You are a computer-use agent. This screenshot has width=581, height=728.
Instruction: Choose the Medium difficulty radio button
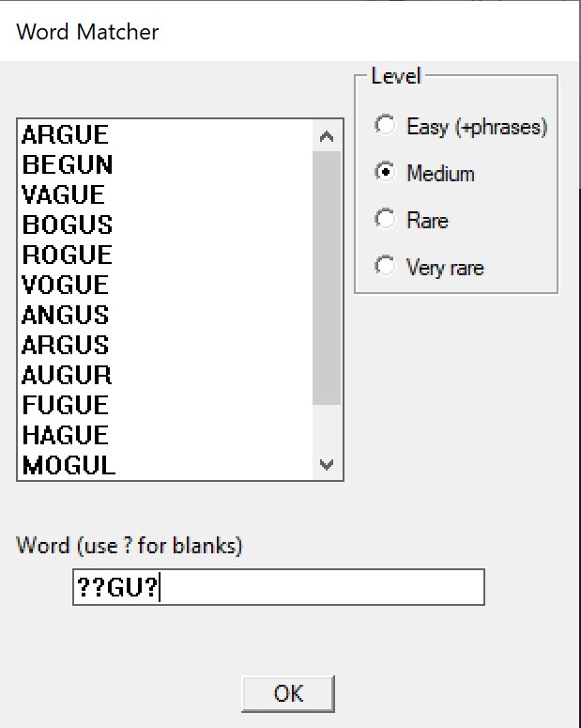click(x=424, y=173)
